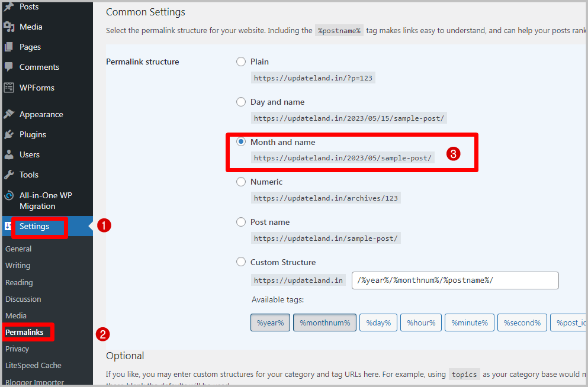The height and width of the screenshot is (387, 588).
Task: Click the Appearance paintbrush icon
Action: point(9,114)
